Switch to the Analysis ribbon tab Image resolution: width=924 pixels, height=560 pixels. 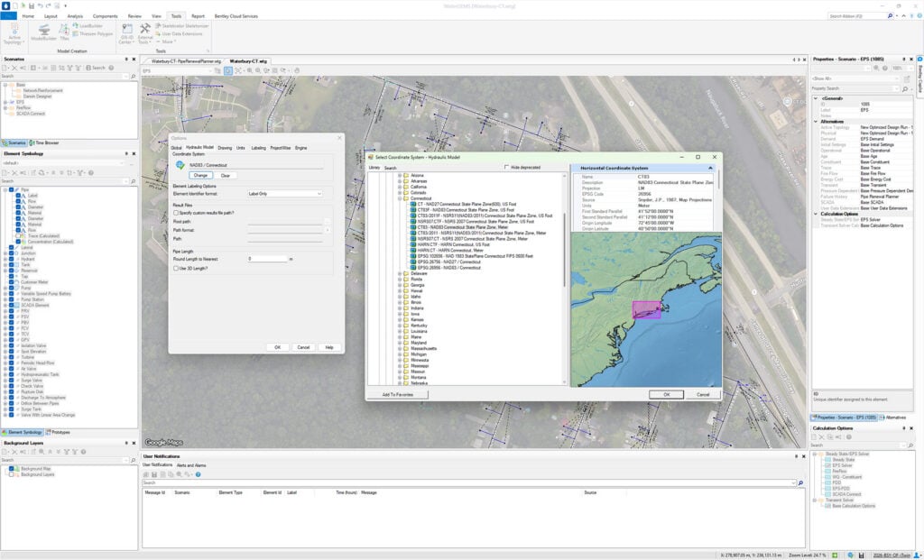pyautogui.click(x=75, y=16)
